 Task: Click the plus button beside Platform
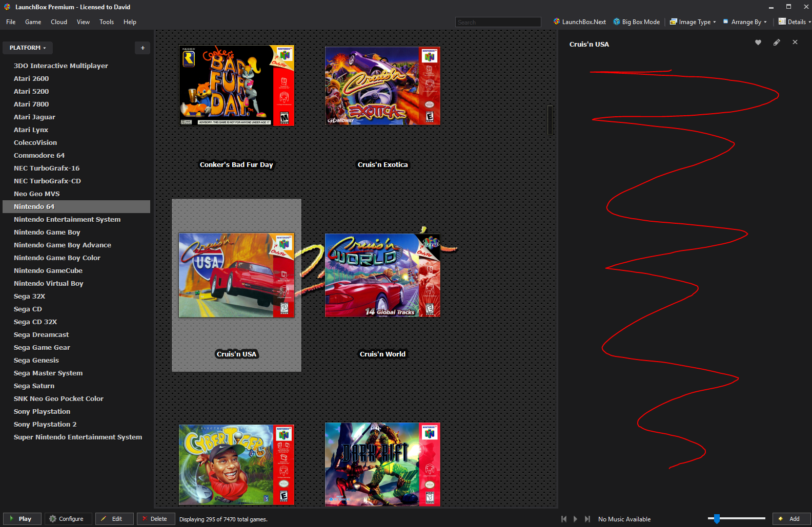(x=143, y=48)
